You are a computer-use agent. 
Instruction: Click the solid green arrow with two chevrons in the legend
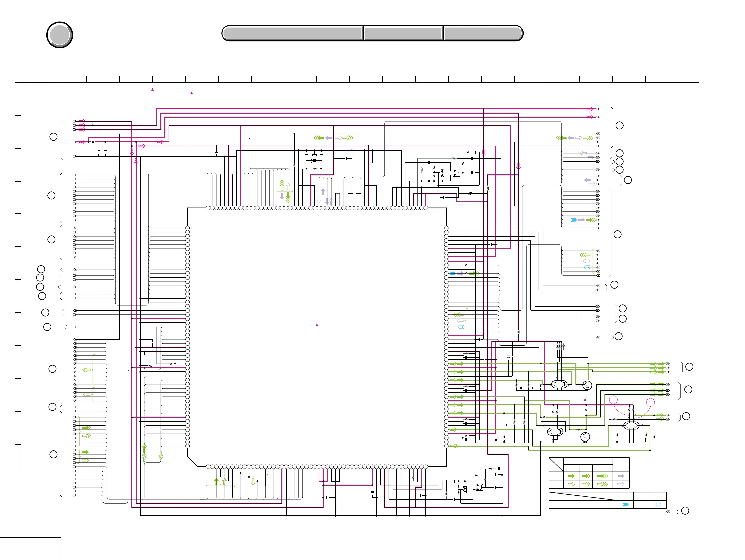pyautogui.click(x=586, y=476)
